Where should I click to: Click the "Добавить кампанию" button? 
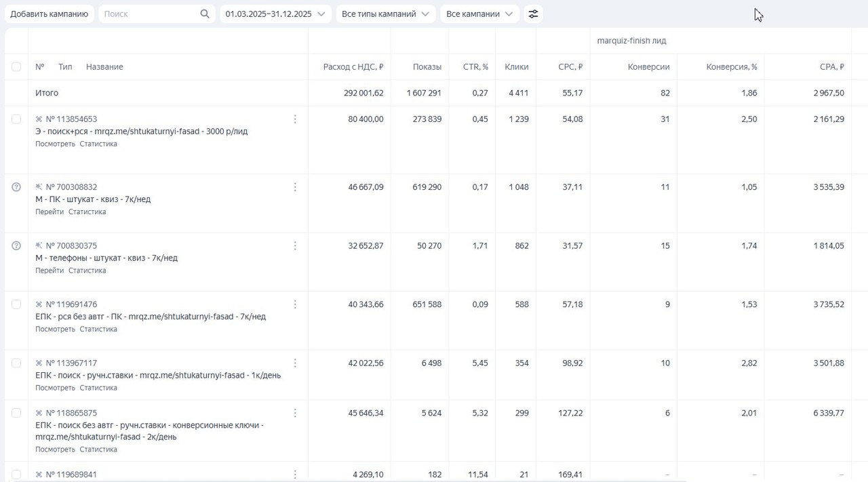coord(49,14)
